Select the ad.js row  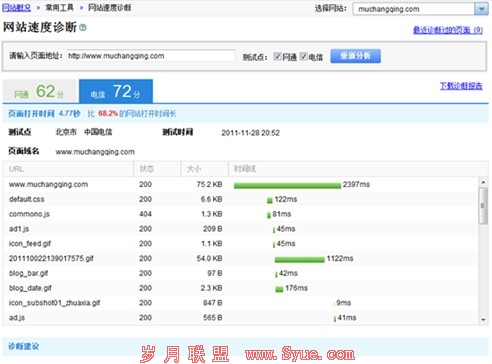pyautogui.click(x=240, y=318)
